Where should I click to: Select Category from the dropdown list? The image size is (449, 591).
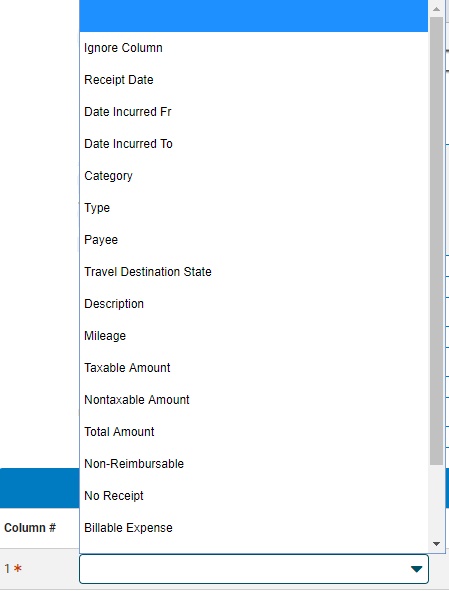pos(254,176)
